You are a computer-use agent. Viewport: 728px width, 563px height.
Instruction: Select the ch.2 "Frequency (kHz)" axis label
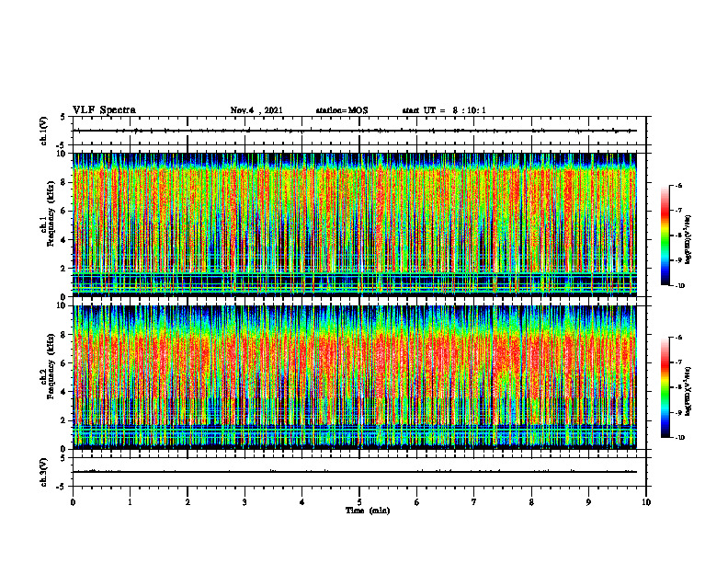pyautogui.click(x=51, y=366)
